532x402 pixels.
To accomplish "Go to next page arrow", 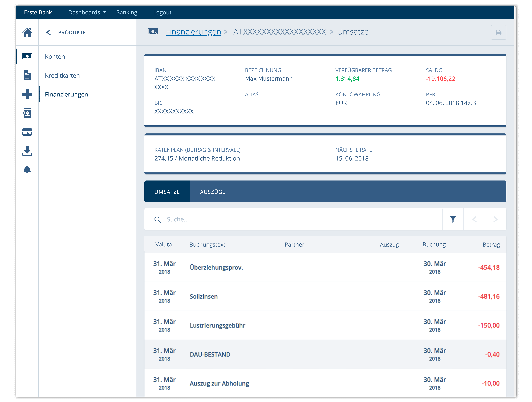I will click(x=496, y=219).
